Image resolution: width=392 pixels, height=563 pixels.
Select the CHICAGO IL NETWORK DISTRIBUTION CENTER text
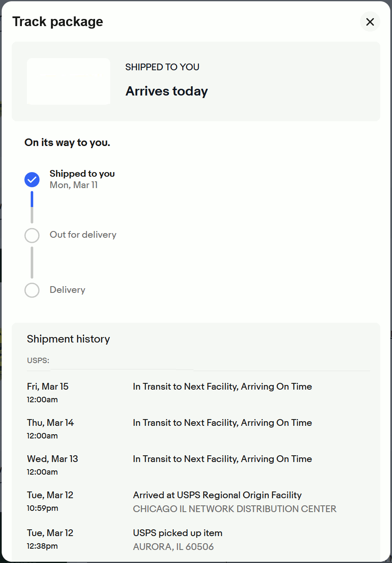tap(234, 509)
